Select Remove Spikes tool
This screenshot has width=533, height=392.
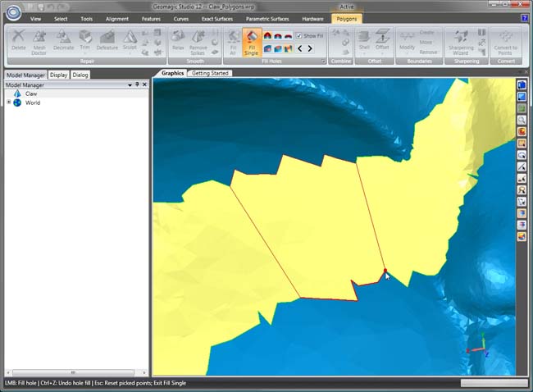click(x=198, y=42)
